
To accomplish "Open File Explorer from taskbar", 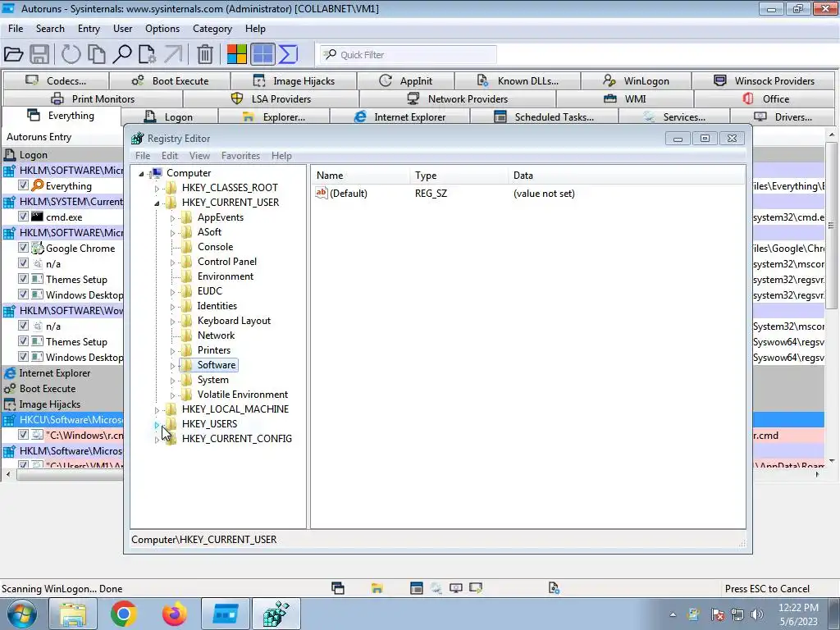I will [73, 614].
